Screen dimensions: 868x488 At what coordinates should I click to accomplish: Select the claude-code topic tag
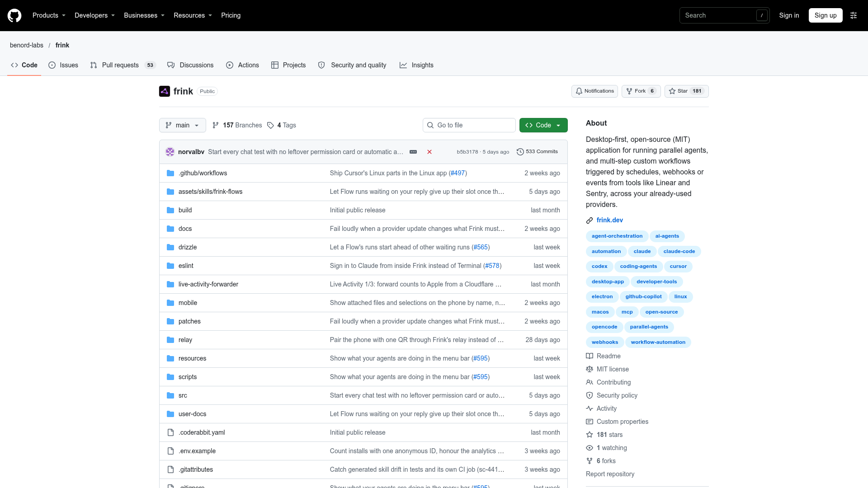coord(679,251)
